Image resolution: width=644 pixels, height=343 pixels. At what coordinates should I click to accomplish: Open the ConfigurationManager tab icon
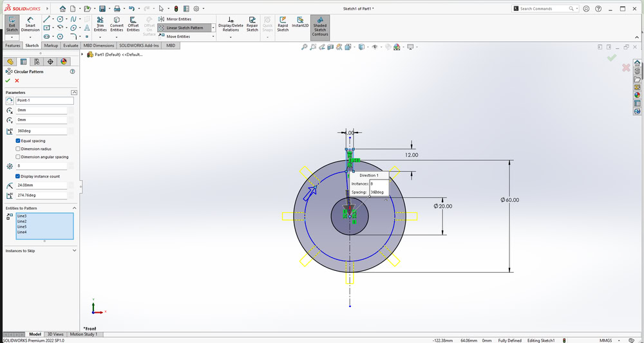[37, 62]
